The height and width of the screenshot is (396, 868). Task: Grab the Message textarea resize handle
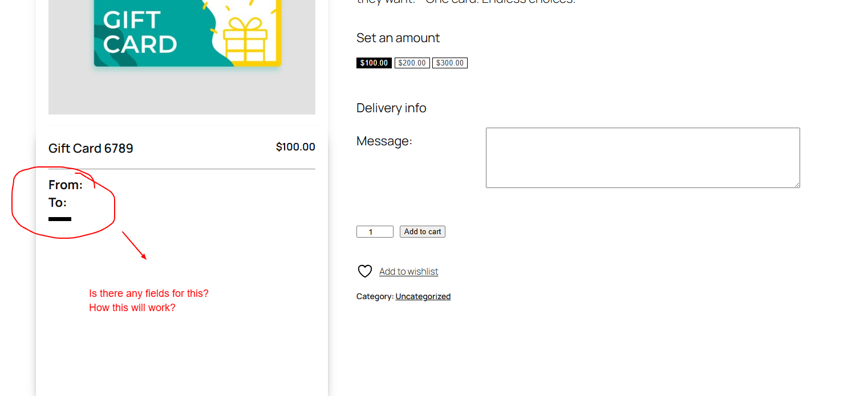[797, 185]
